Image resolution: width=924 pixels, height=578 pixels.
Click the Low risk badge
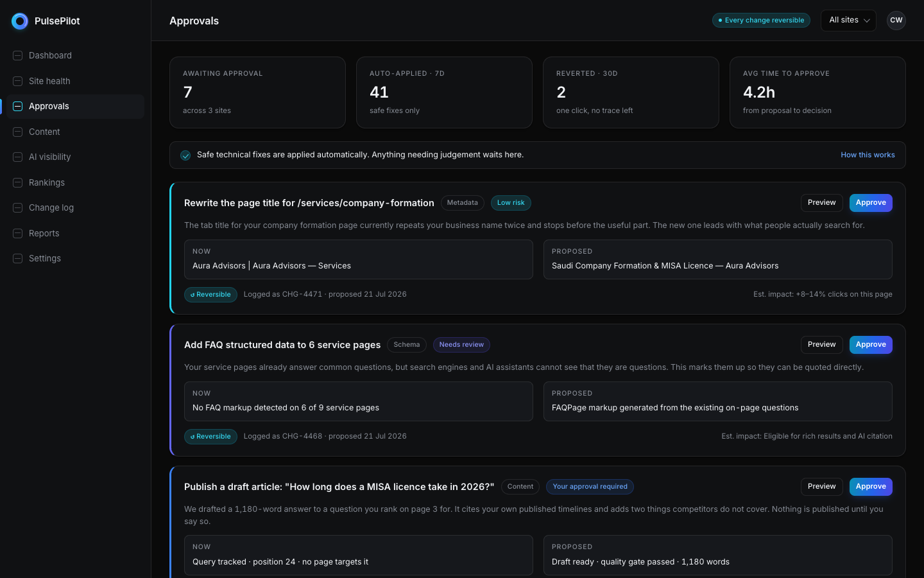click(511, 203)
